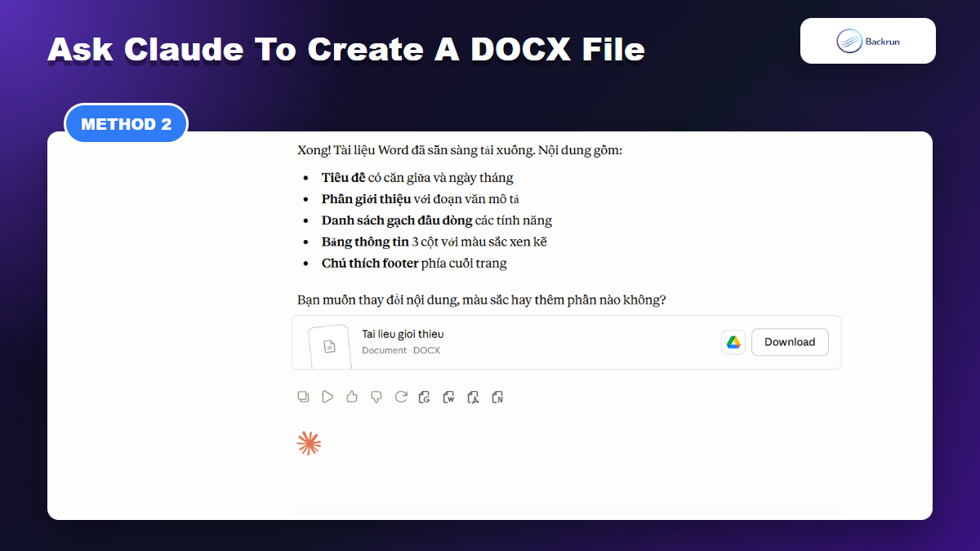Click the 'Document · DOCX' file type label
The width and height of the screenshot is (980, 551).
[x=401, y=350]
